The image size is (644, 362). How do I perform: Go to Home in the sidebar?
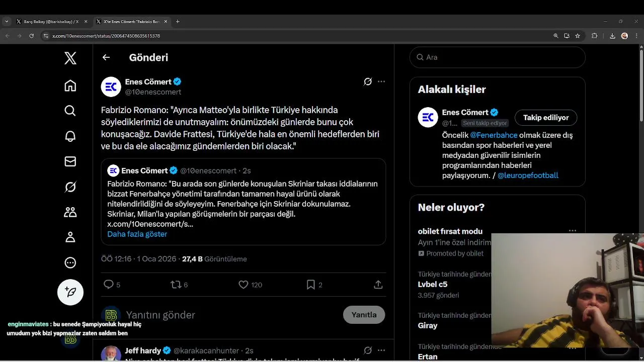pyautogui.click(x=70, y=86)
